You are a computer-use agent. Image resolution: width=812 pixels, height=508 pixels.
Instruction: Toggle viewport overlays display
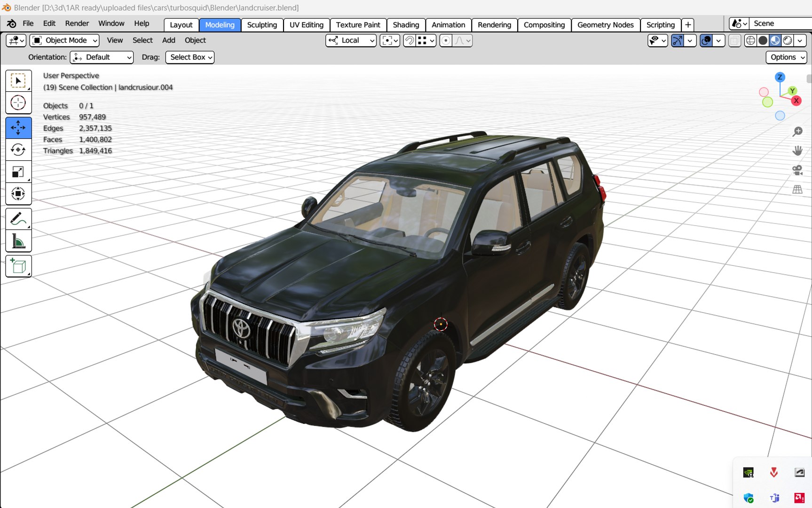[x=706, y=40]
